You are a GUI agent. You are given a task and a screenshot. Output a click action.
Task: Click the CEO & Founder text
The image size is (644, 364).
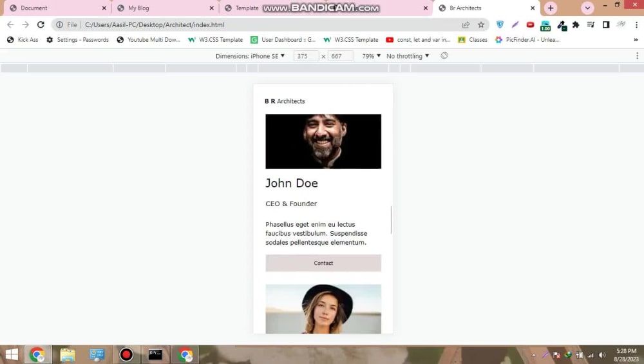pos(291,204)
